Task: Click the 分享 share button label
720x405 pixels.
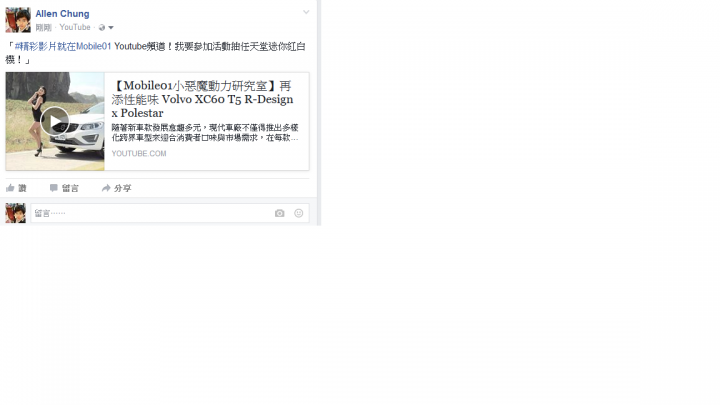Action: pyautogui.click(x=123, y=188)
